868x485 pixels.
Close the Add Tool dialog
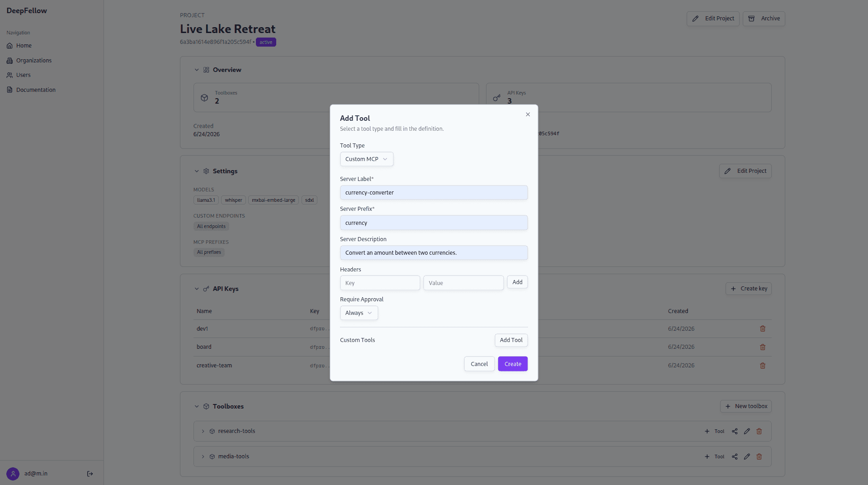tap(528, 114)
